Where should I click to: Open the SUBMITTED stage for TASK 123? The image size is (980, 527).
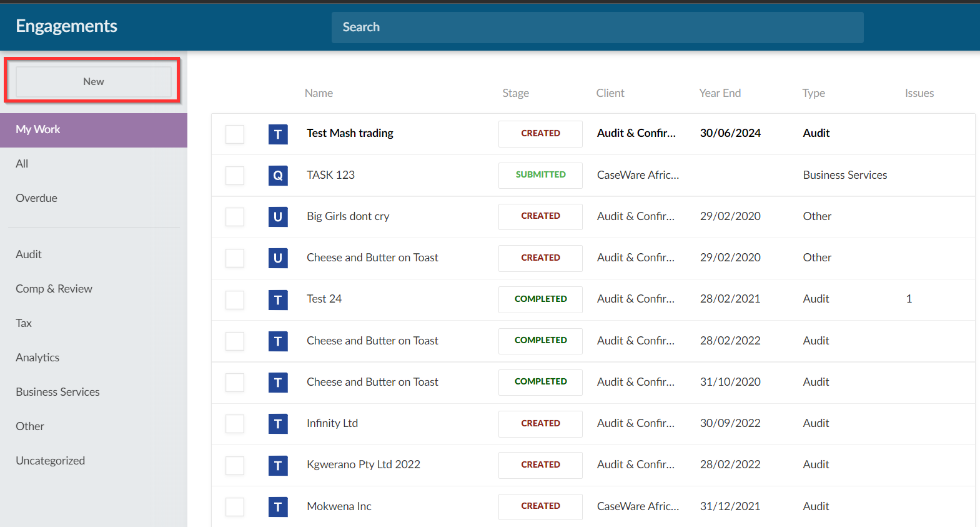tap(540, 175)
